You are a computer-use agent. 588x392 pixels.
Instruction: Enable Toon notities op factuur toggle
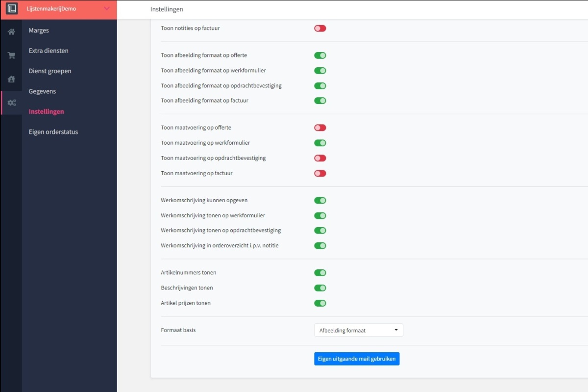320,28
